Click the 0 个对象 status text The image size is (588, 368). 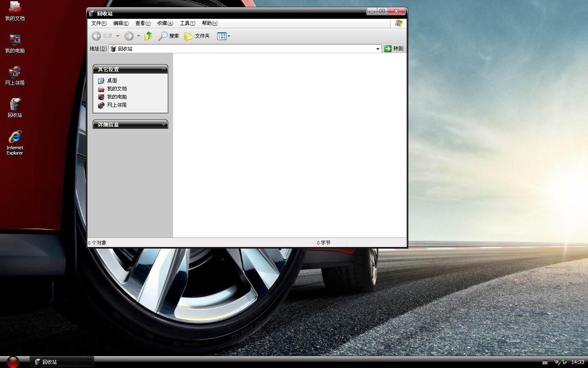click(x=97, y=243)
